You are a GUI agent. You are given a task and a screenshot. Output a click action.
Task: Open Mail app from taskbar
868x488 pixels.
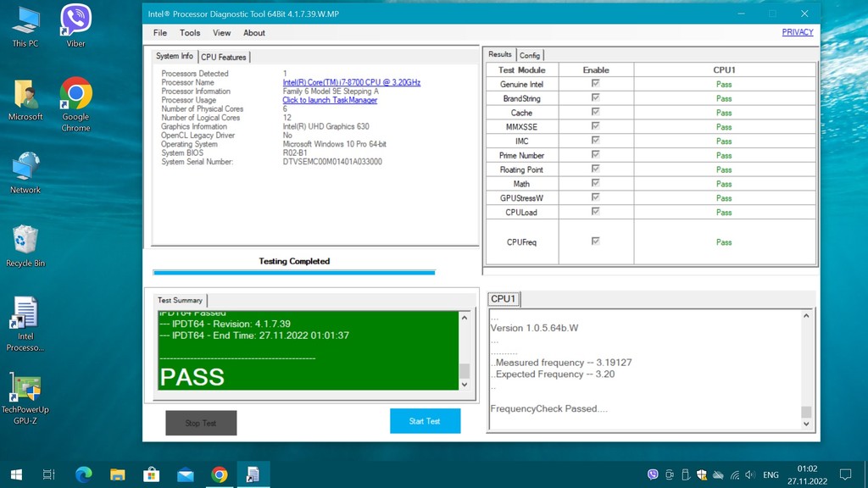(186, 474)
